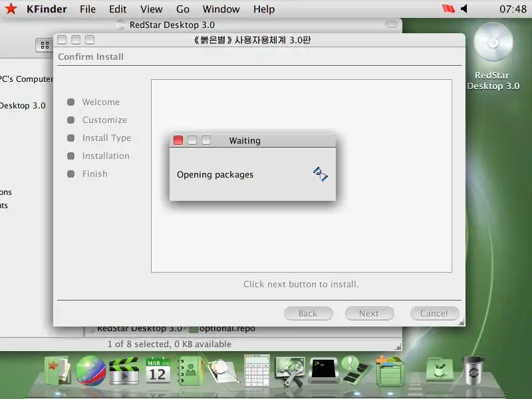The height and width of the screenshot is (399, 532).
Task: Open the applications folder in dock
Action: (x=440, y=370)
